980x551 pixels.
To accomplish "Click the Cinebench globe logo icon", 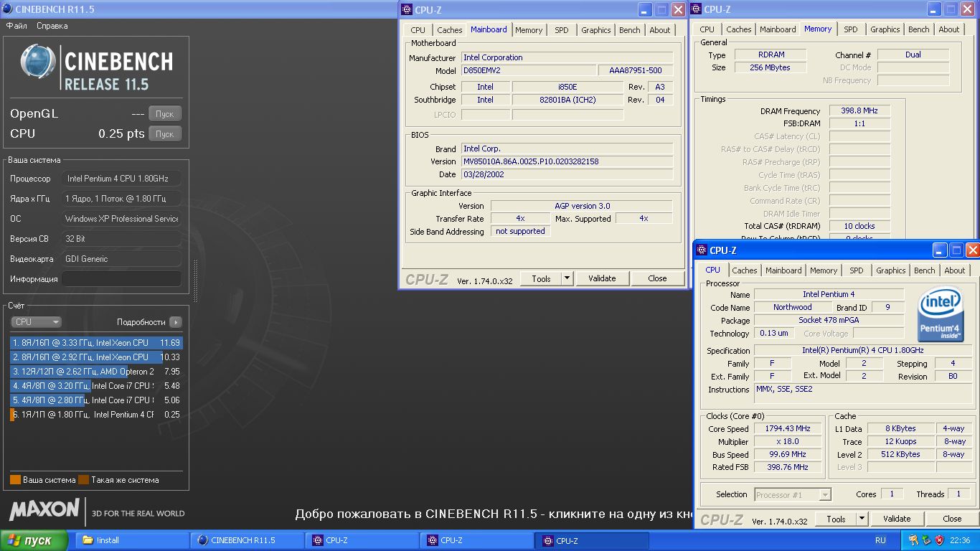I will 38,63.
